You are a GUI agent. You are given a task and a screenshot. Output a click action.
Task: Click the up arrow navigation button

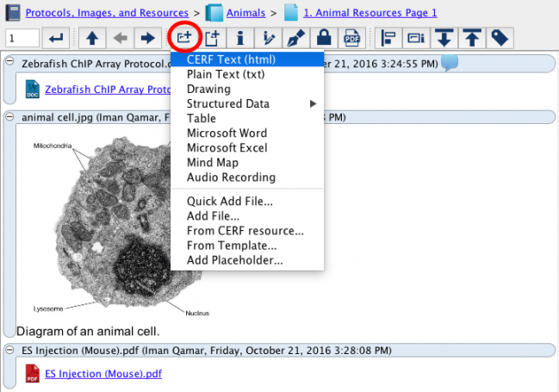(92, 38)
